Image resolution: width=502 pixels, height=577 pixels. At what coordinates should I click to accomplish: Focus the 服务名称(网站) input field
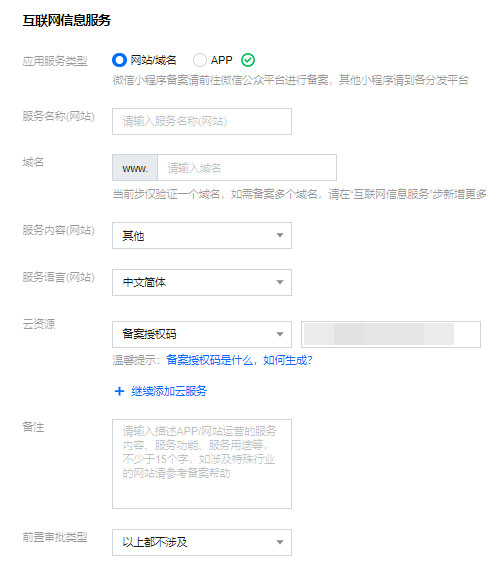coord(202,121)
